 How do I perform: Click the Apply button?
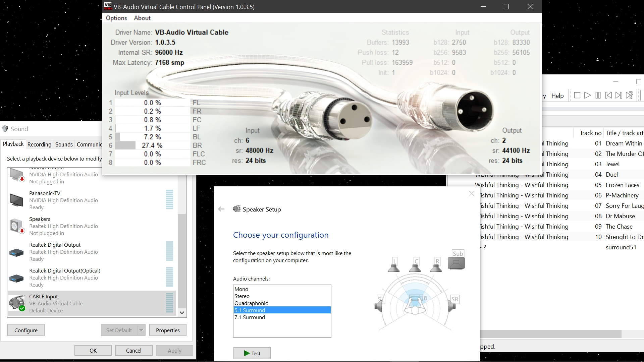tap(174, 351)
